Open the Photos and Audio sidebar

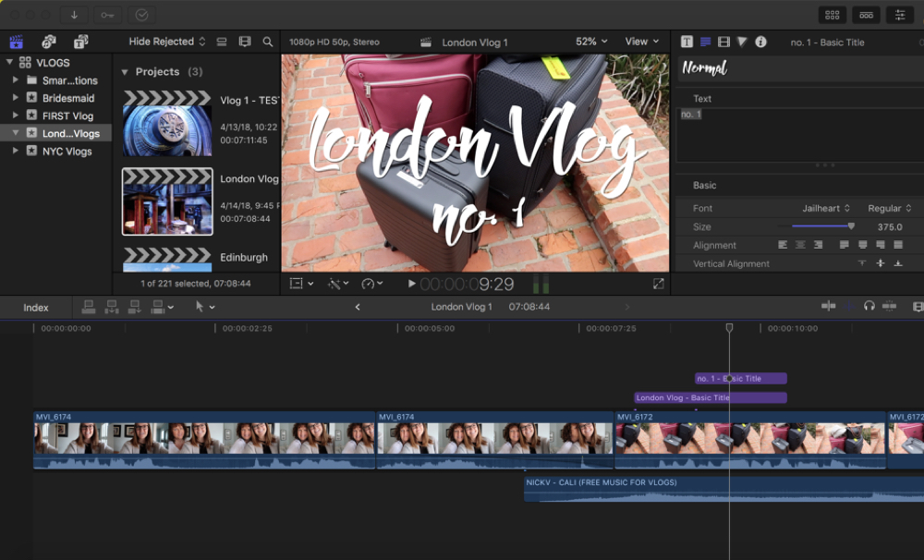[x=49, y=42]
